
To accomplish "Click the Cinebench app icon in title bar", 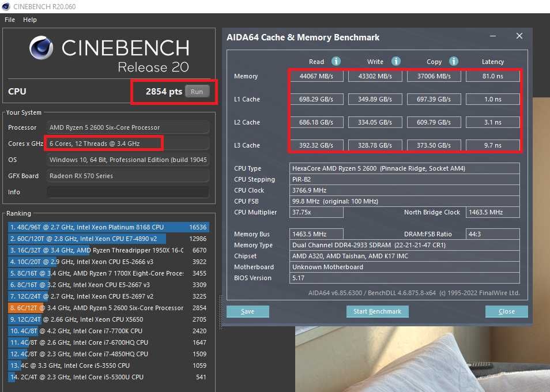I will pyautogui.click(x=6, y=6).
